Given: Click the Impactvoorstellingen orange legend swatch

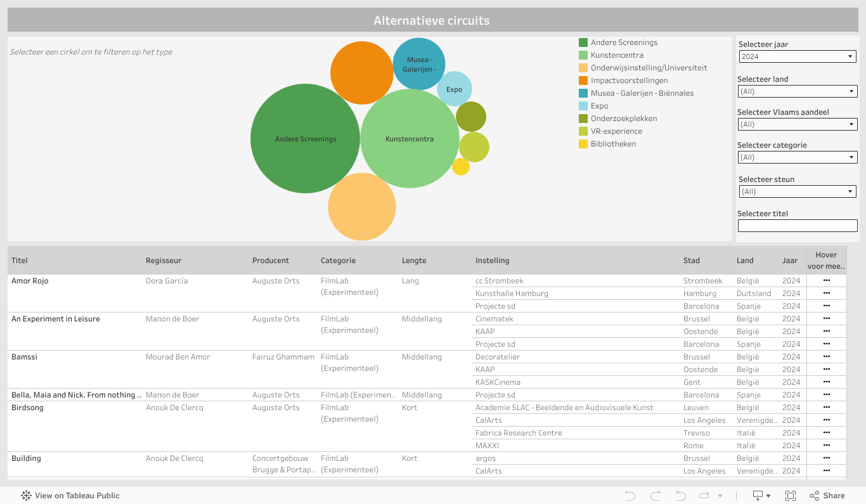Looking at the screenshot, I should click(583, 81).
